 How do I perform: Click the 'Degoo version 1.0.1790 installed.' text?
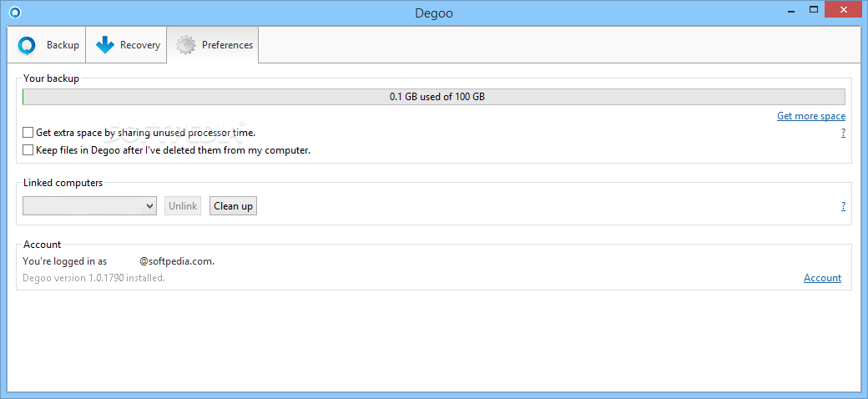94,278
